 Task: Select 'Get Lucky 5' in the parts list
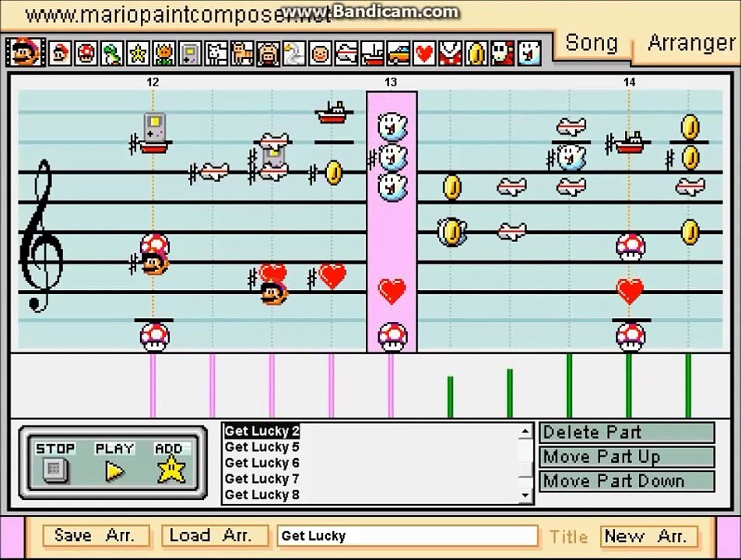point(262,447)
